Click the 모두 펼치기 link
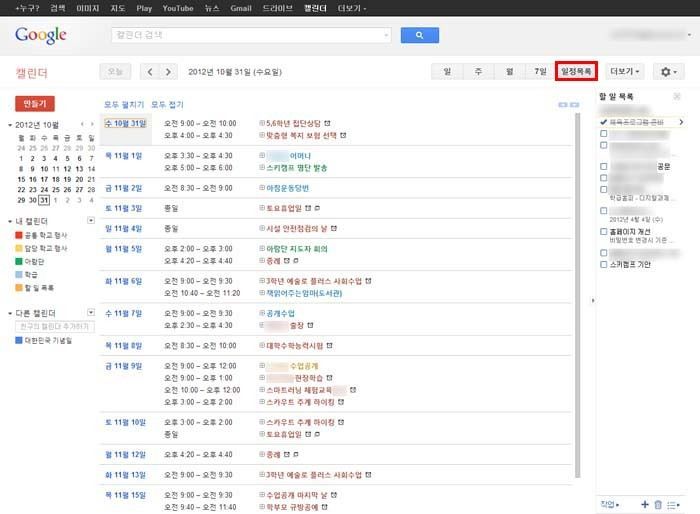The height and width of the screenshot is (514, 700). click(x=124, y=104)
